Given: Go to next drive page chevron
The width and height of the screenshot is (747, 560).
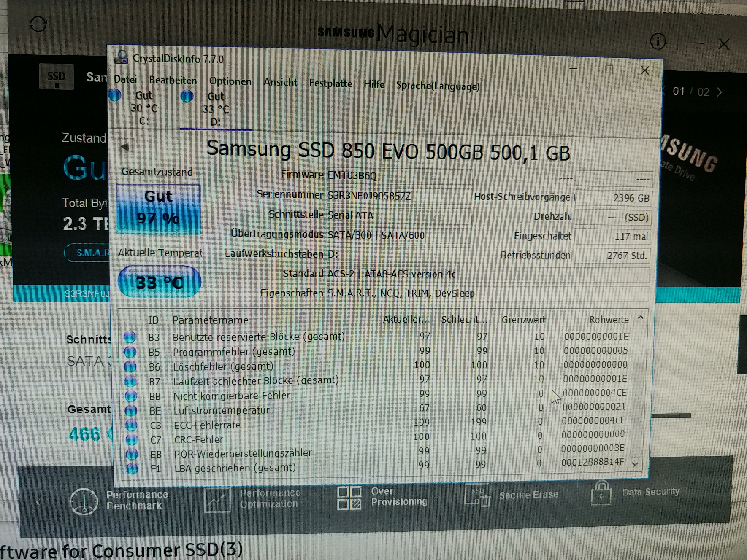Looking at the screenshot, I should [719, 92].
